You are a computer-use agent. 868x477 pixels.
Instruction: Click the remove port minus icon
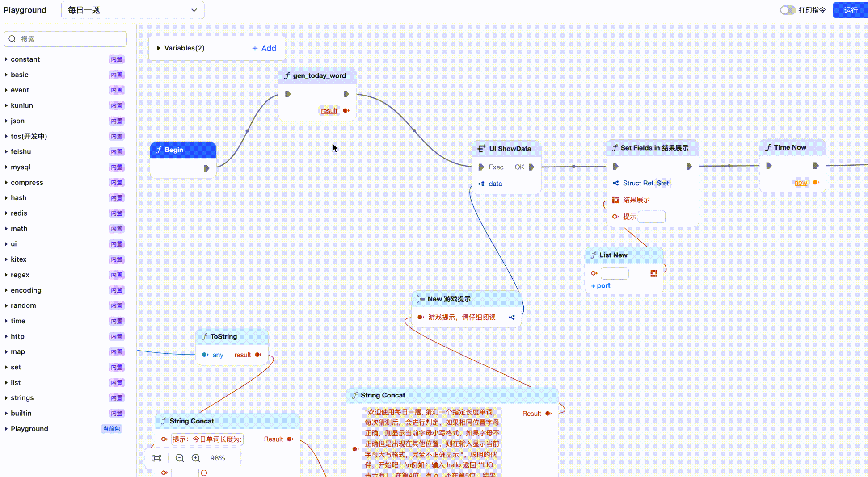pos(204,473)
